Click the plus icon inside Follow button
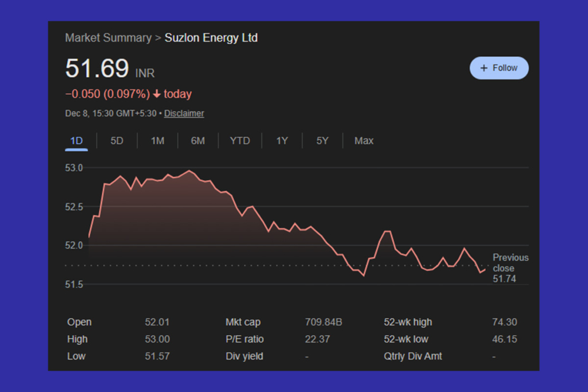 tap(484, 67)
